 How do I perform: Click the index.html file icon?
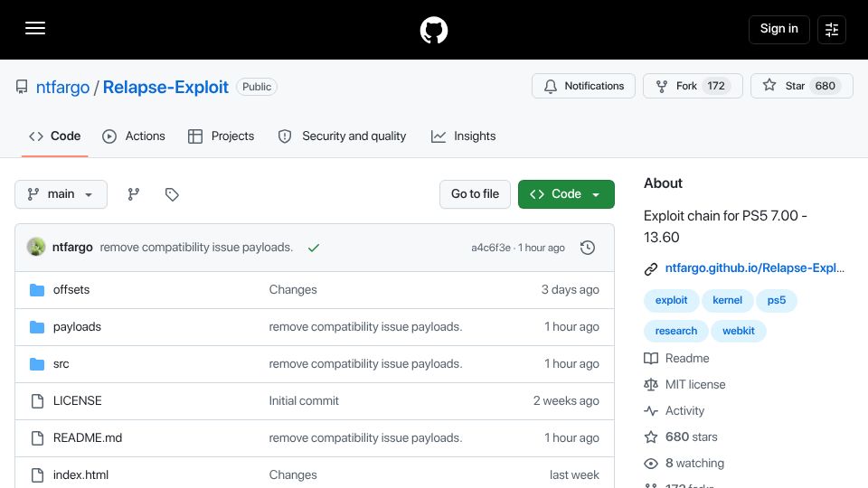pyautogui.click(x=37, y=475)
